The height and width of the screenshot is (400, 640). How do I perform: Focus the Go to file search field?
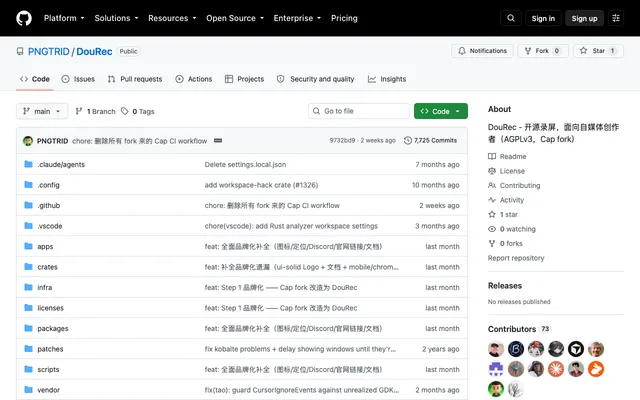pos(359,111)
